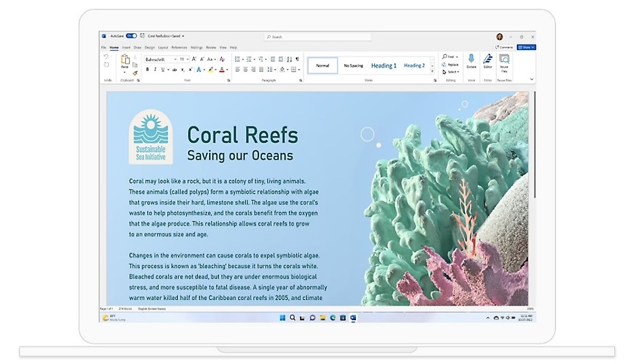
Task: Center align the paragraph text
Action: click(x=245, y=69)
